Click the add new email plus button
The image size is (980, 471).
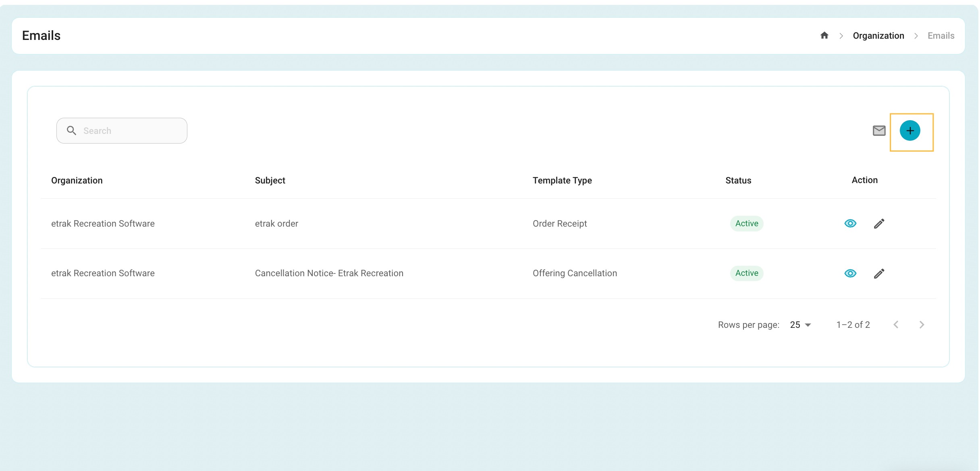[x=910, y=131]
